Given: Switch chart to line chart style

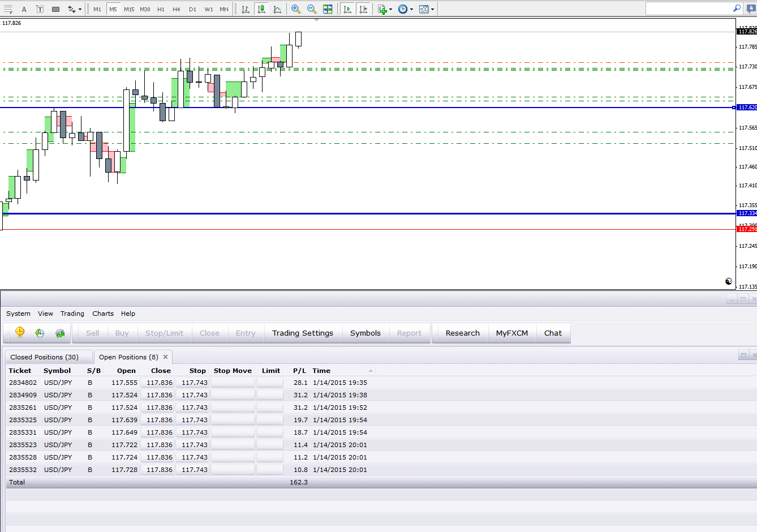Looking at the screenshot, I should (277, 9).
